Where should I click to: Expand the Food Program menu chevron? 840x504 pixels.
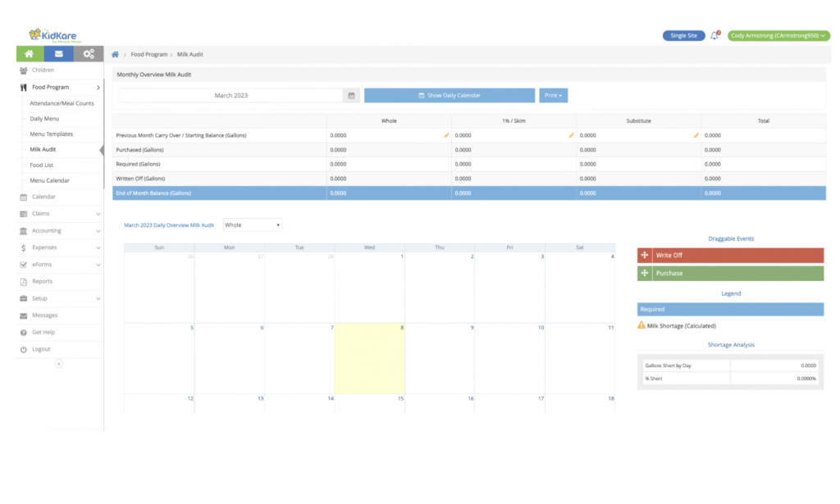coord(98,87)
